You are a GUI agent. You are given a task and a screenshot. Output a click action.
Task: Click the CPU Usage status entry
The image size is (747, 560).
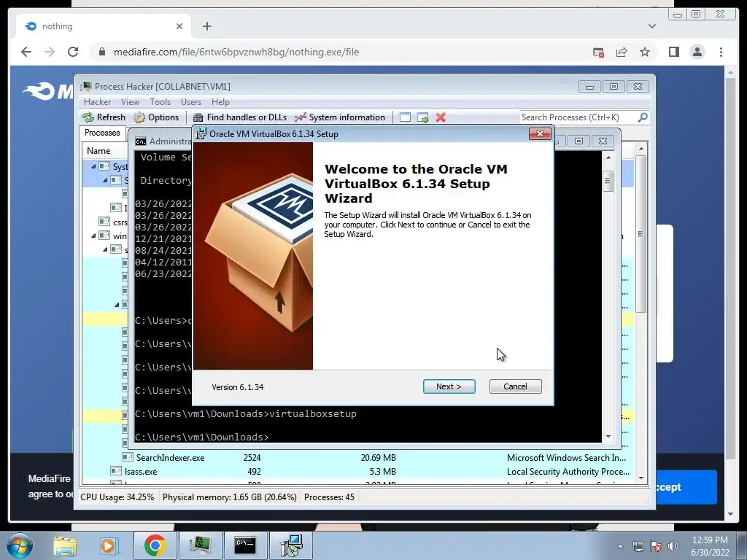point(117,497)
